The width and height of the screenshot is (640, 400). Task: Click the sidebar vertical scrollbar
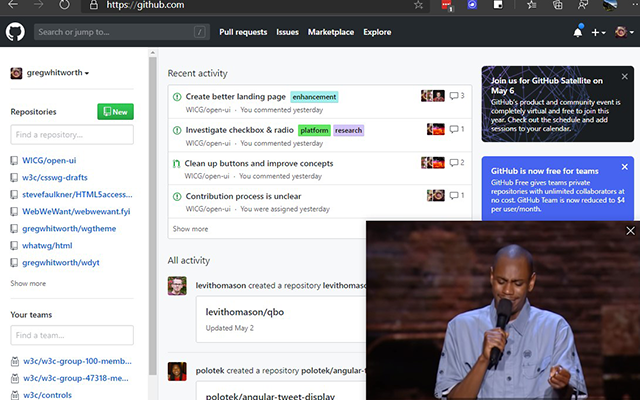click(x=153, y=216)
